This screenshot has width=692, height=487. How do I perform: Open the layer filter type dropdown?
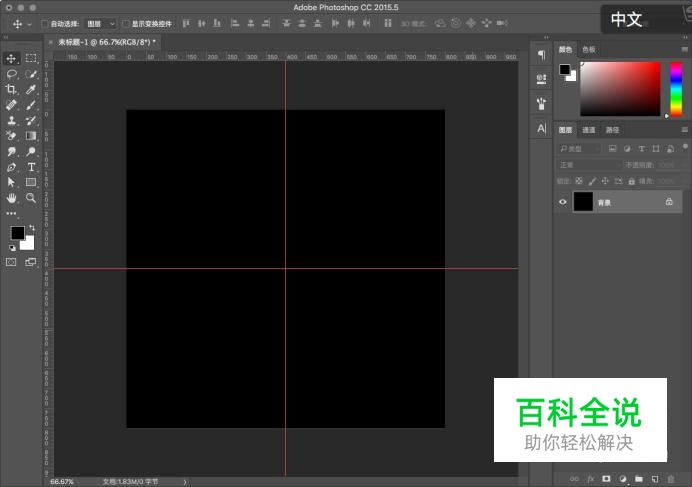point(580,149)
